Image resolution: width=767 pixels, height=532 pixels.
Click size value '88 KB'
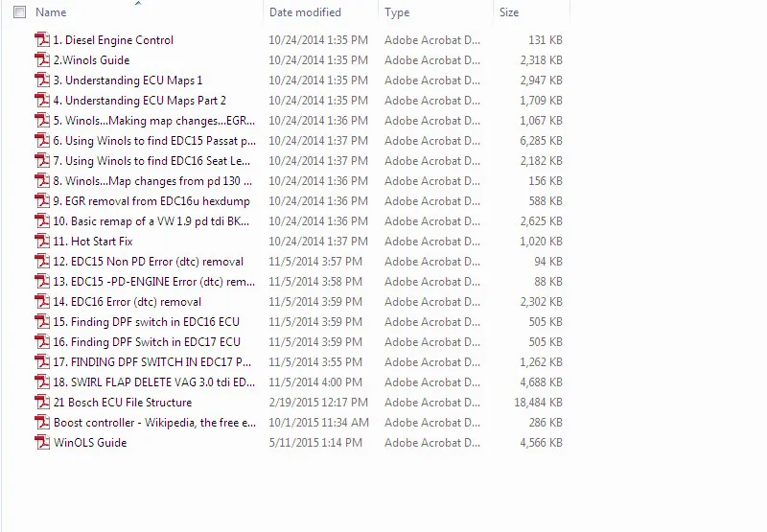click(548, 282)
